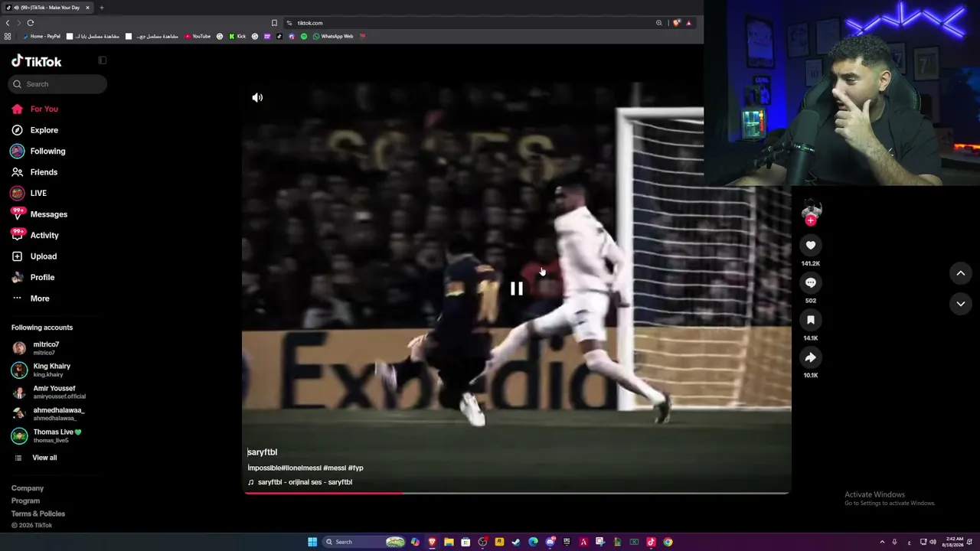Pause the playing video
The height and width of the screenshot is (551, 980).
click(517, 289)
